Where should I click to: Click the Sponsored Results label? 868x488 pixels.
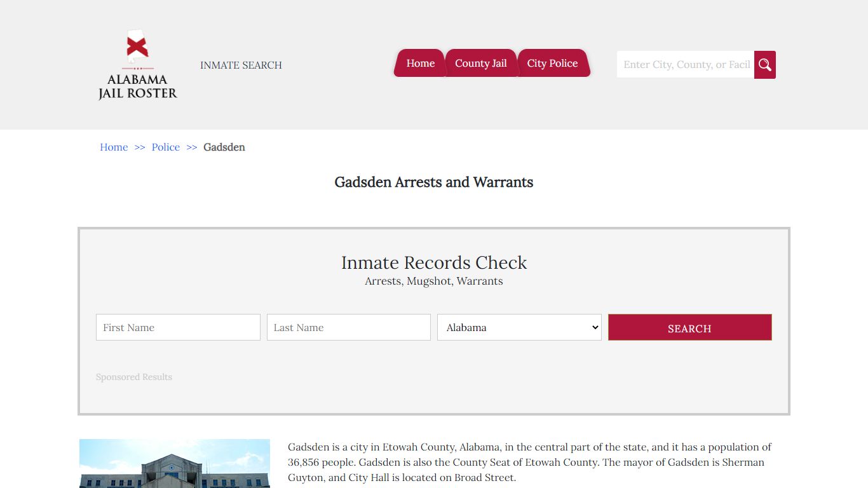click(x=133, y=377)
